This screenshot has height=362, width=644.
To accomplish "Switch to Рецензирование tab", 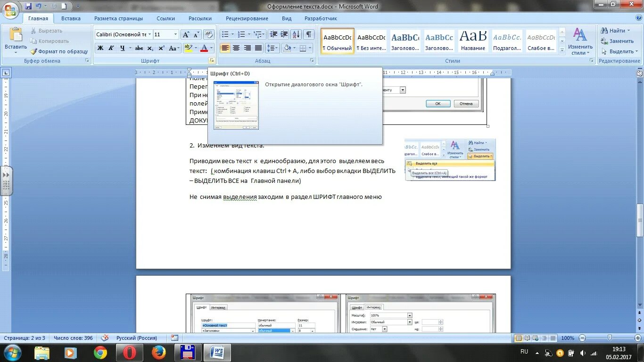I will point(247,18).
